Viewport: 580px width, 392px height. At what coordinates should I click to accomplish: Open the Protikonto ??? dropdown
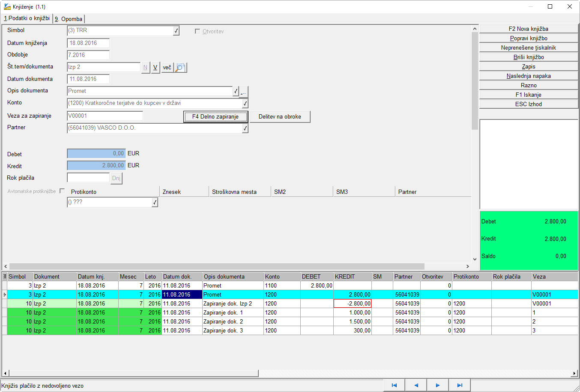pos(155,202)
